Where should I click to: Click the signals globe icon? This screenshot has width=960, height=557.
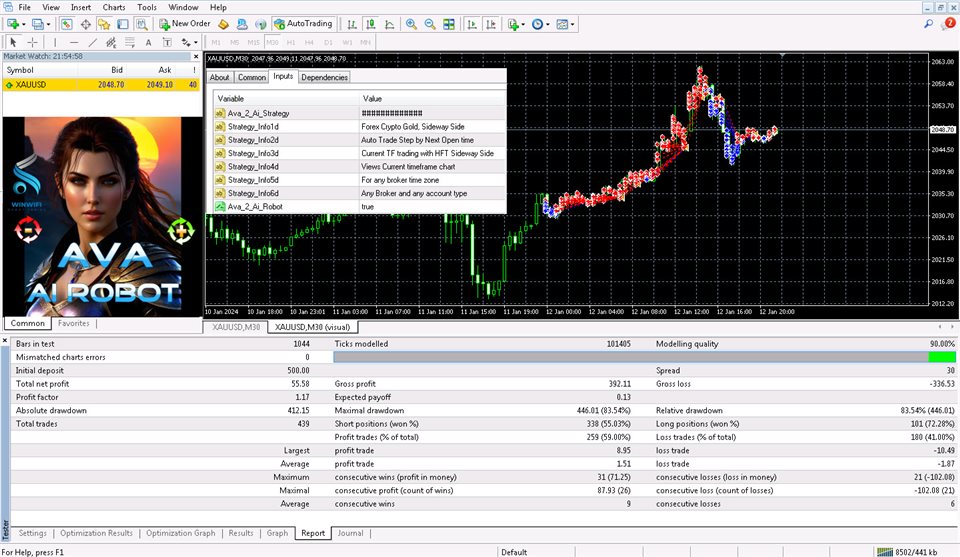tap(261, 24)
